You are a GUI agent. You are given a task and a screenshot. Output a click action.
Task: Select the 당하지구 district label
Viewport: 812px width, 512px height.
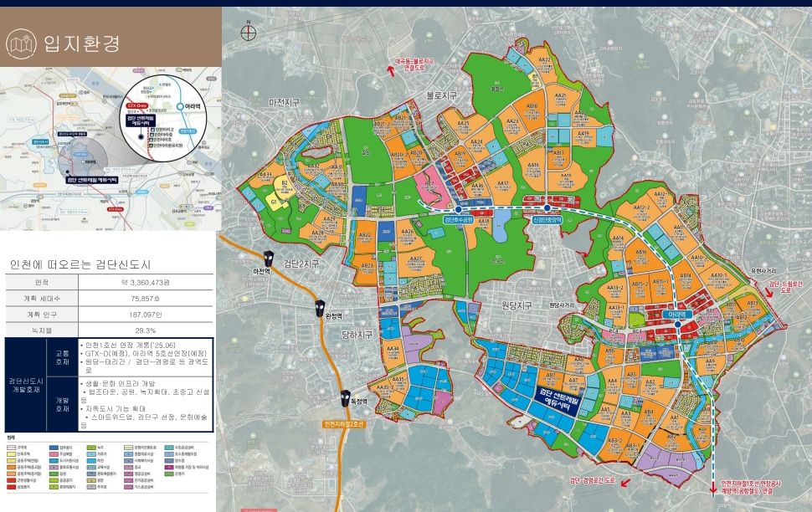[354, 335]
